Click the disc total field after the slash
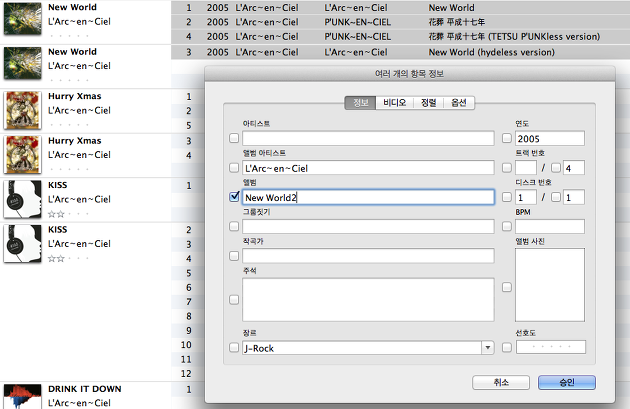 [574, 197]
